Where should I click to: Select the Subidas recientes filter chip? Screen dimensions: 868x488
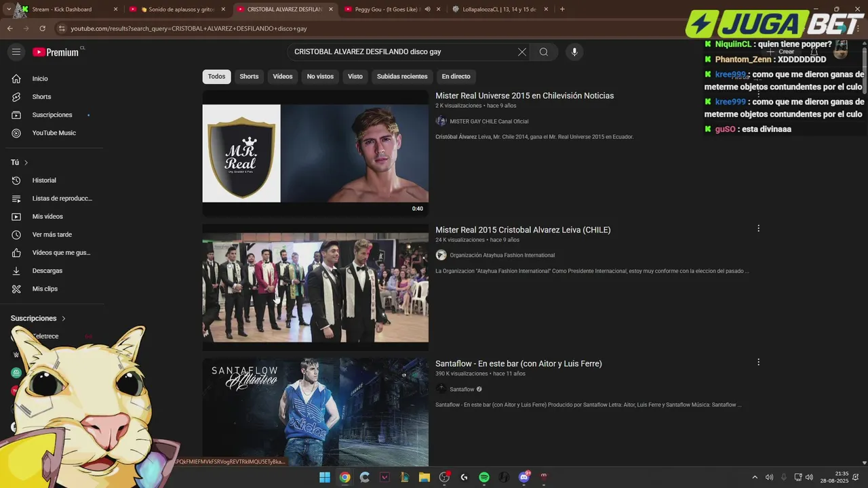click(x=402, y=77)
